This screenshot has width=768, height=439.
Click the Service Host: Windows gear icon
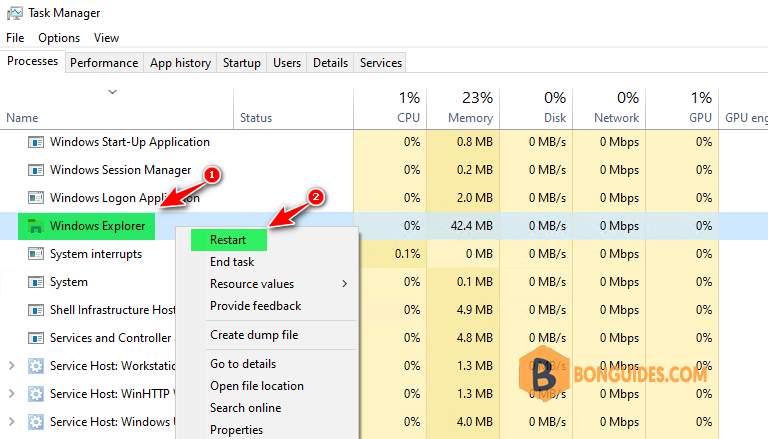pos(35,421)
